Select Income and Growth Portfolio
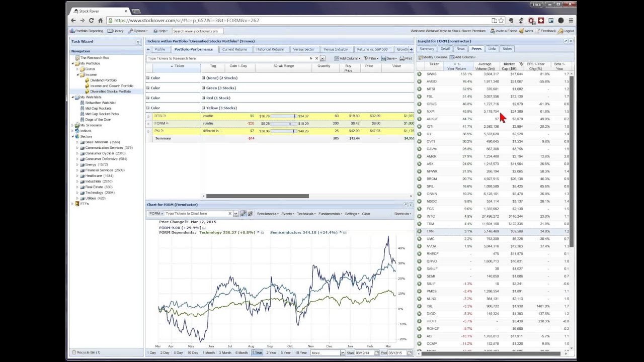The width and height of the screenshot is (644, 362). tap(112, 86)
